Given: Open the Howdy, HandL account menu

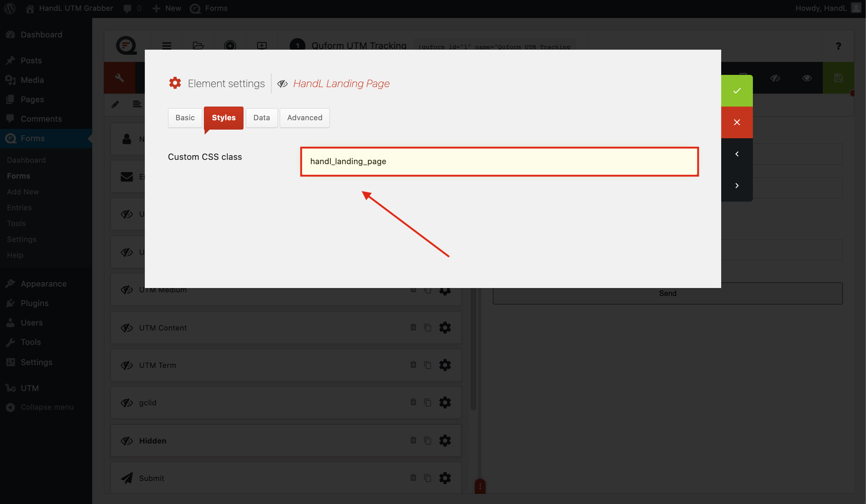Looking at the screenshot, I should [828, 8].
